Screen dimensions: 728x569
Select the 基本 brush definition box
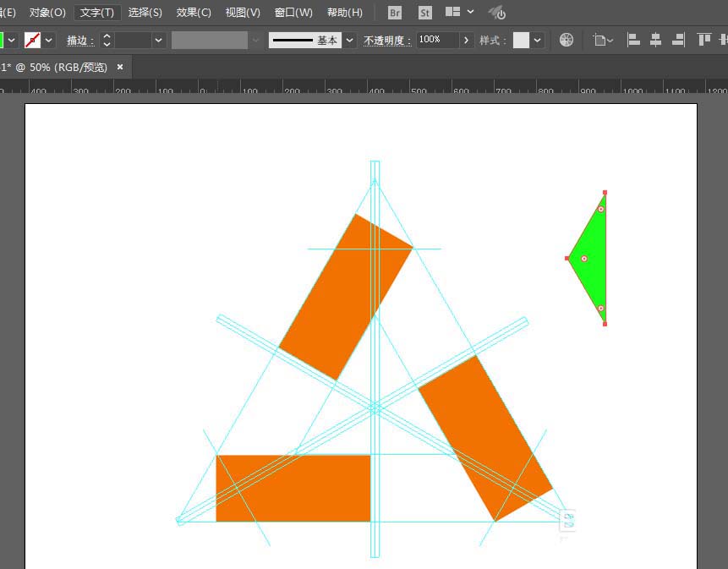[x=305, y=41]
